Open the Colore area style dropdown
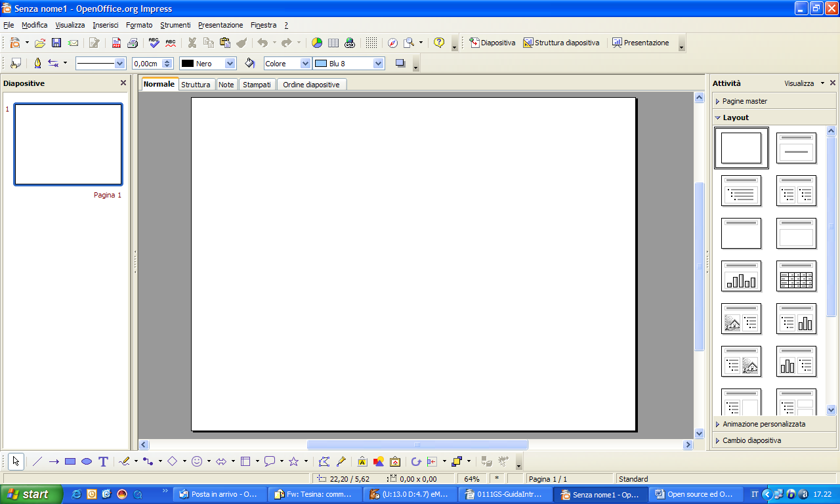 click(x=305, y=64)
